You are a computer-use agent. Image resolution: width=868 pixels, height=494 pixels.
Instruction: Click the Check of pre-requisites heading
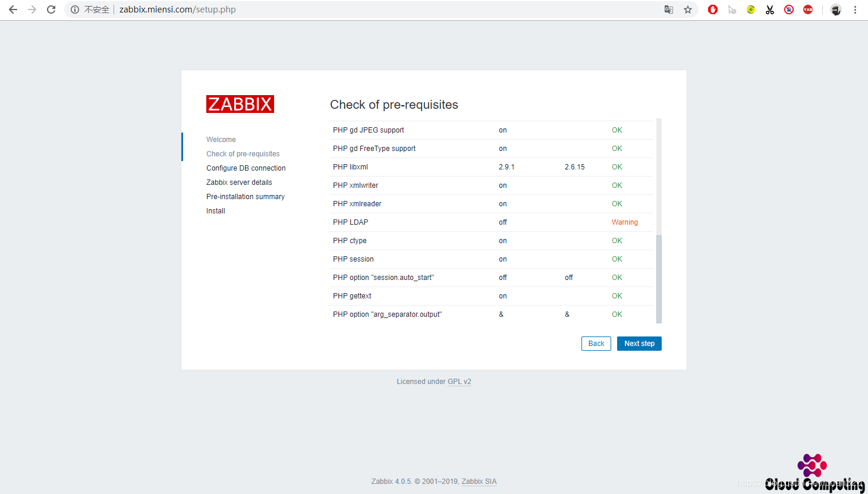click(394, 105)
